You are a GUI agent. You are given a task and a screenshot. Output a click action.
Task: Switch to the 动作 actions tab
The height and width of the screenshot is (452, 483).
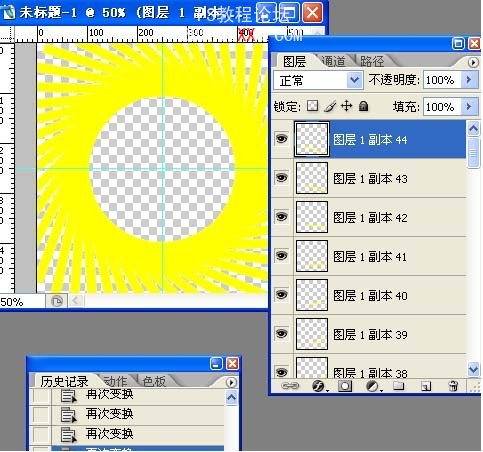click(115, 381)
